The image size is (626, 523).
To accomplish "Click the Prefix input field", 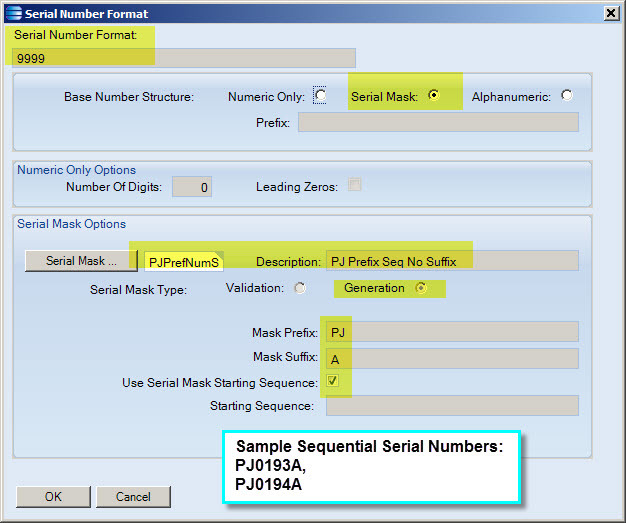I will pyautogui.click(x=438, y=122).
